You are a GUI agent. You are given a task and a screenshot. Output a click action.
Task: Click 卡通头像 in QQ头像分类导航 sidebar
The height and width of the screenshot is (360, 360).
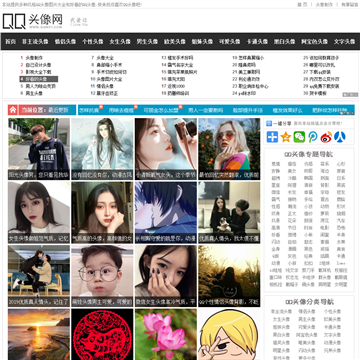[x=333, y=327]
